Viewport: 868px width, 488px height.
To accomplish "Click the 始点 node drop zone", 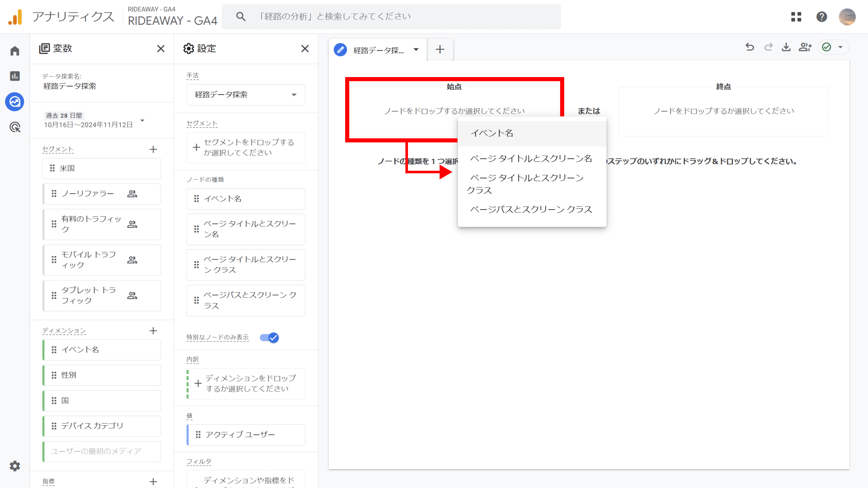I will coord(454,111).
